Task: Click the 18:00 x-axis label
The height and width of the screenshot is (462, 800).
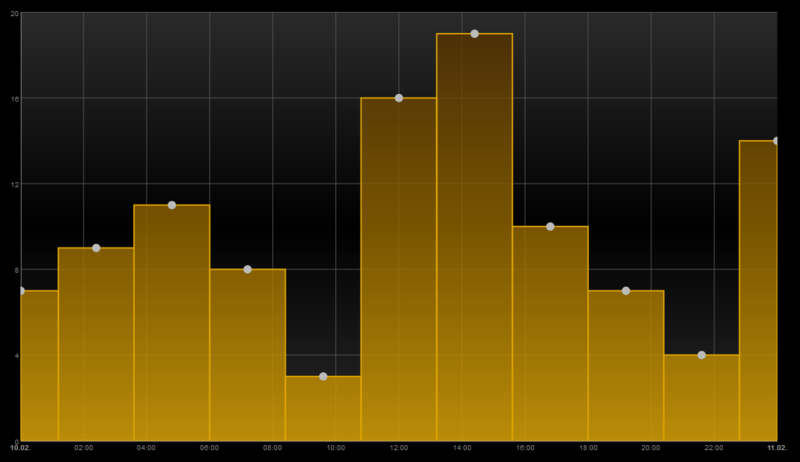Action: 588,448
